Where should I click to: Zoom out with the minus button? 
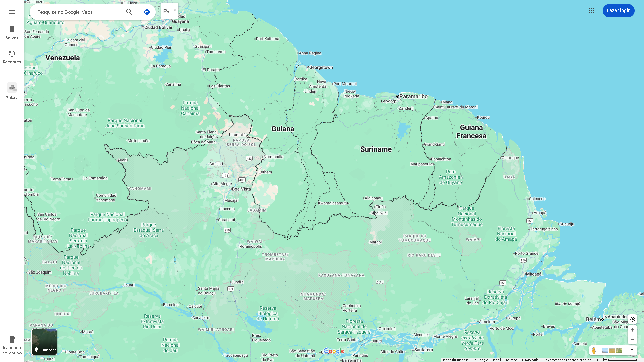pyautogui.click(x=633, y=340)
